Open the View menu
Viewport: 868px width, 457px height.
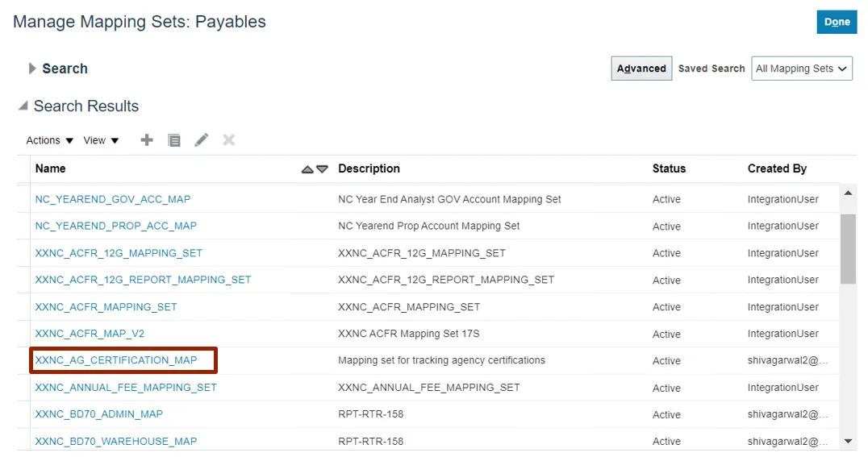tap(102, 140)
